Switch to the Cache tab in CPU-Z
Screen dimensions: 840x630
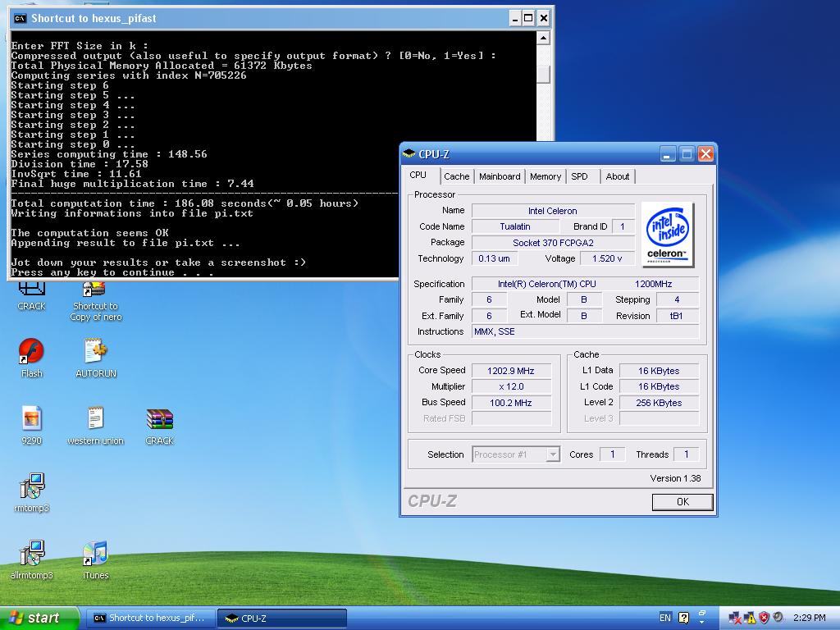pos(456,176)
